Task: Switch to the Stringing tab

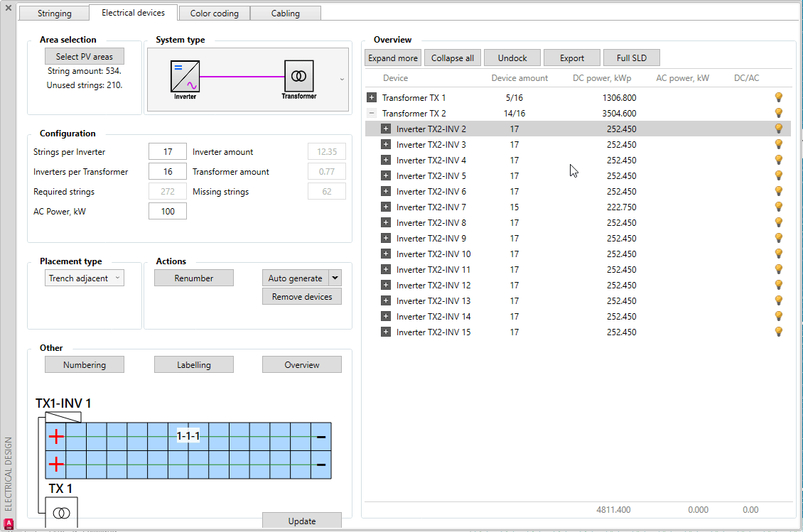Action: (54, 13)
